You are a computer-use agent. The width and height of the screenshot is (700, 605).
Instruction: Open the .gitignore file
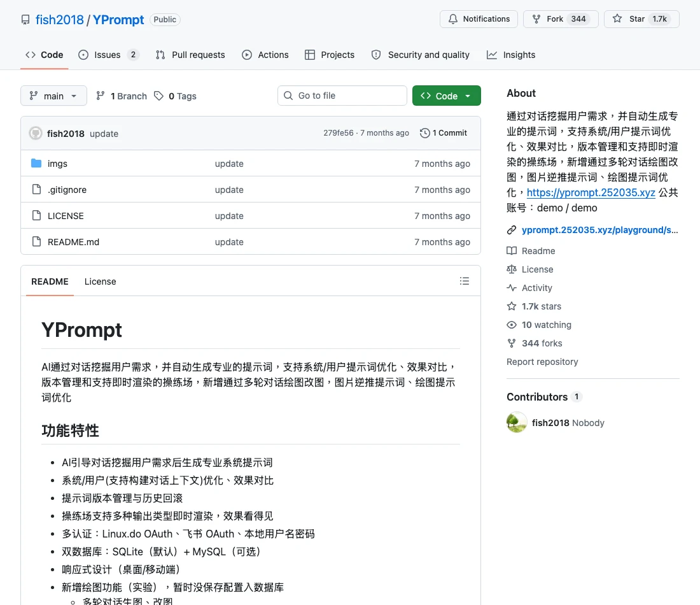(x=67, y=189)
